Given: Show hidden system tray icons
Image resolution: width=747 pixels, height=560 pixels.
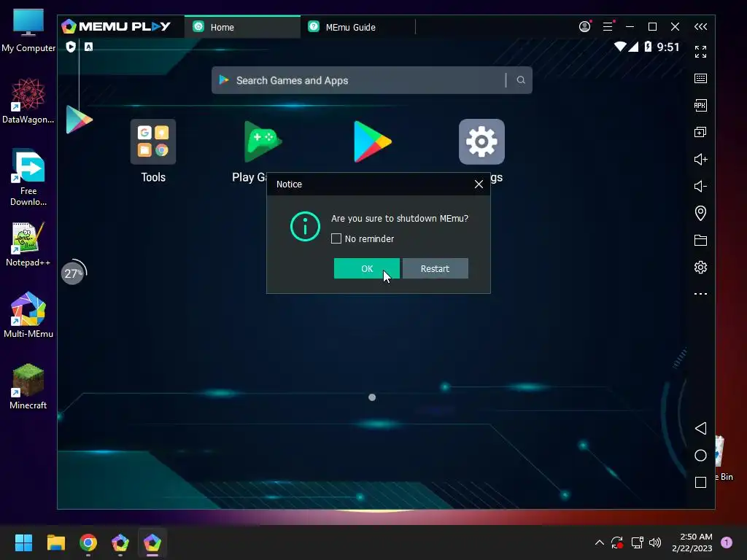Looking at the screenshot, I should tap(600, 542).
